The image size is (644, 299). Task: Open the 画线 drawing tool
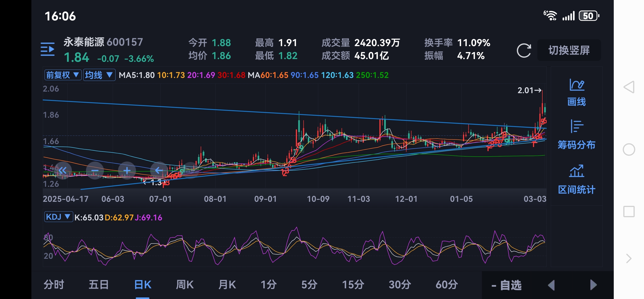(576, 92)
